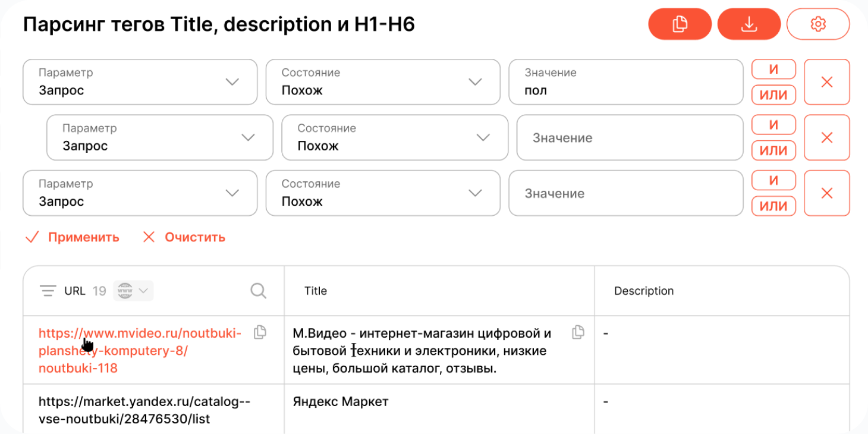Click the Title column header
This screenshot has width=868, height=434.
(316, 291)
